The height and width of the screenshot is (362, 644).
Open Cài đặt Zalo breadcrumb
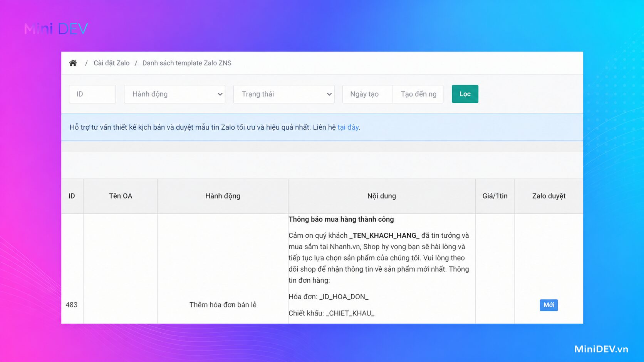pyautogui.click(x=112, y=63)
